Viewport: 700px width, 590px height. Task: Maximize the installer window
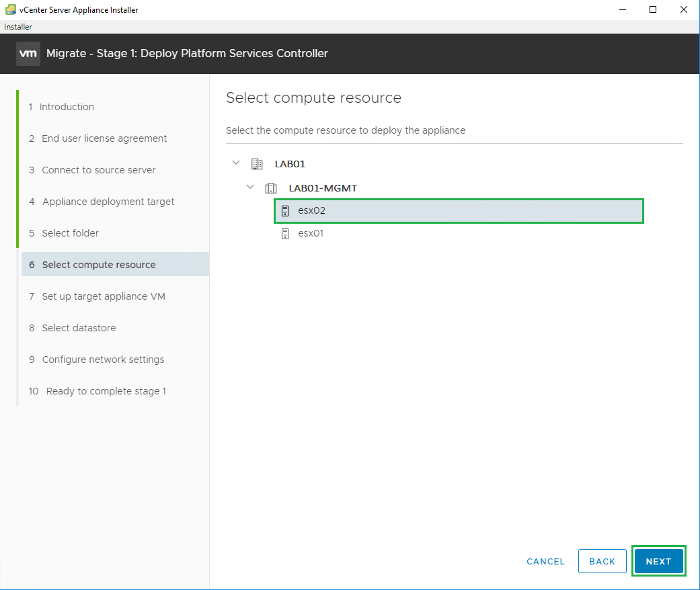pyautogui.click(x=652, y=9)
